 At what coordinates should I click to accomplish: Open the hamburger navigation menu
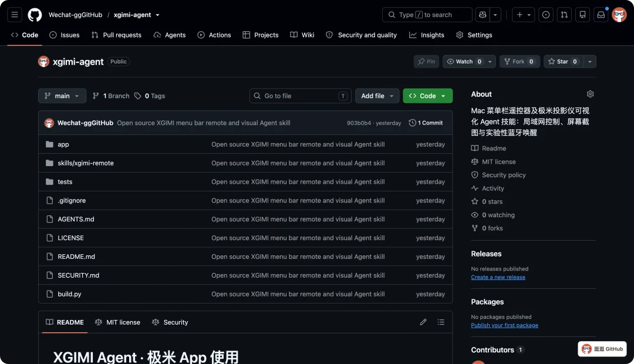pos(15,15)
